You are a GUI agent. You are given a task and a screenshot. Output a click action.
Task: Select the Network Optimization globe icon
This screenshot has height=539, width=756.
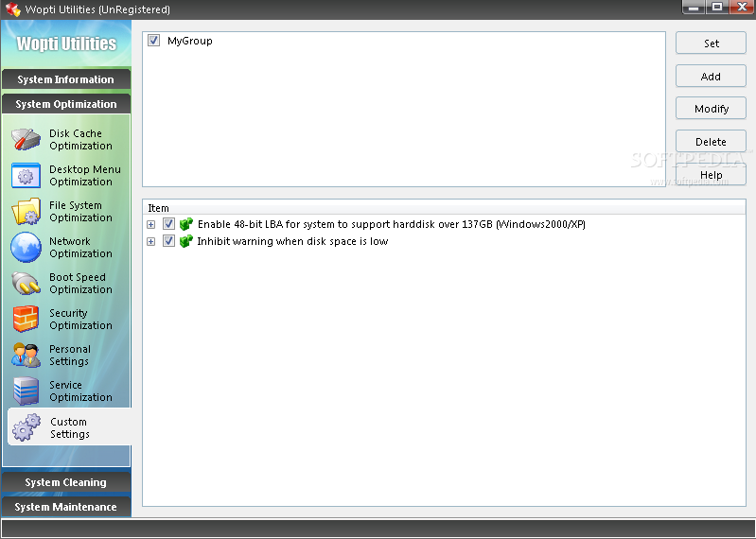click(x=26, y=248)
